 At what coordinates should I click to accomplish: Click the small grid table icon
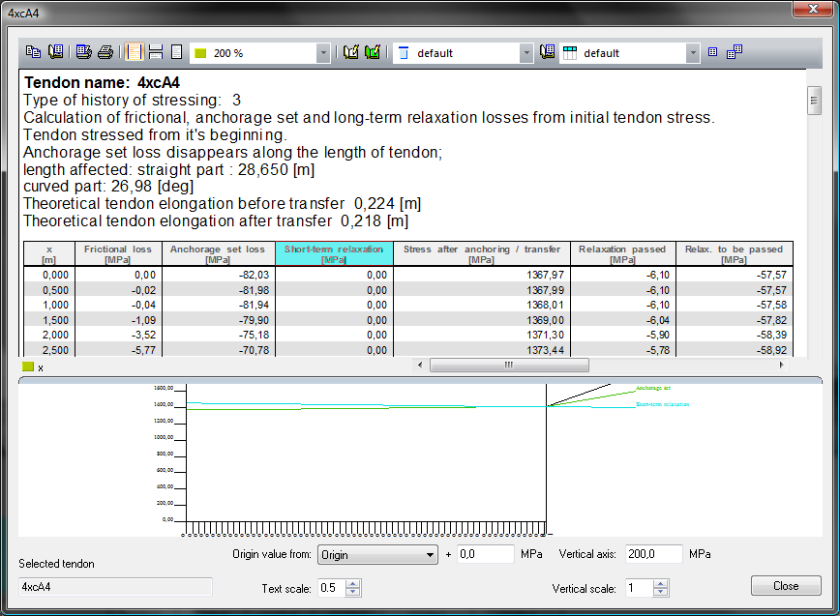pyautogui.click(x=712, y=52)
